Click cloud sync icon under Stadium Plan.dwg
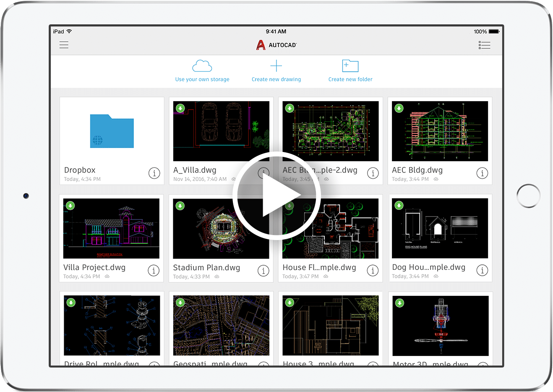The width and height of the screenshot is (553, 392). [217, 277]
